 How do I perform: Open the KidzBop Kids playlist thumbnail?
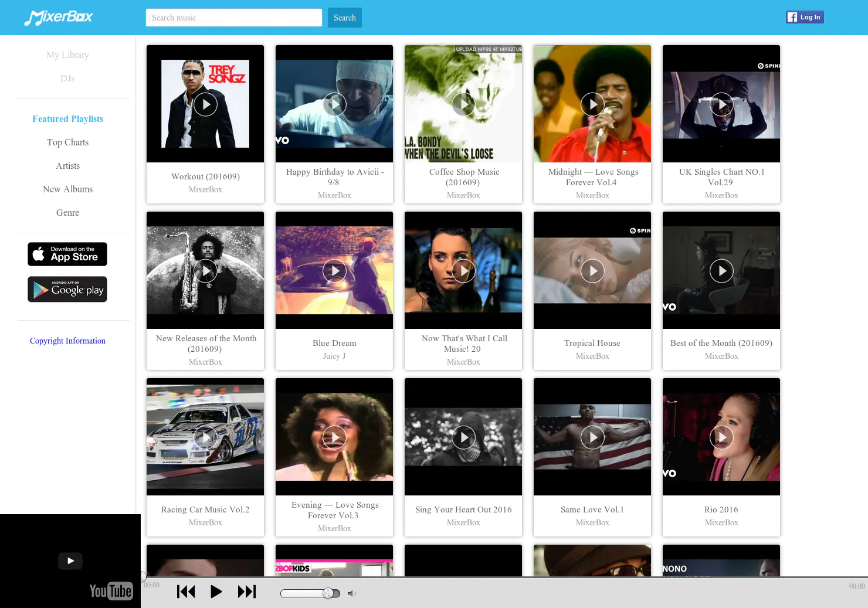tap(334, 561)
